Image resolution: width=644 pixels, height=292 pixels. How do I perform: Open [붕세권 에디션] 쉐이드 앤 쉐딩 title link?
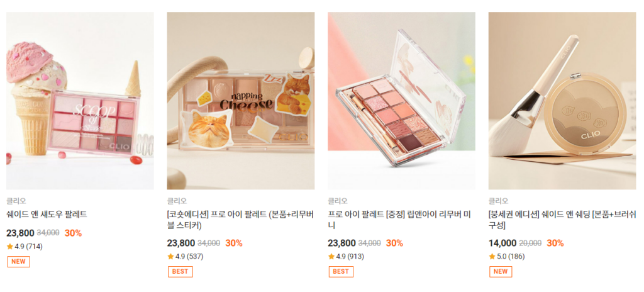(x=562, y=220)
